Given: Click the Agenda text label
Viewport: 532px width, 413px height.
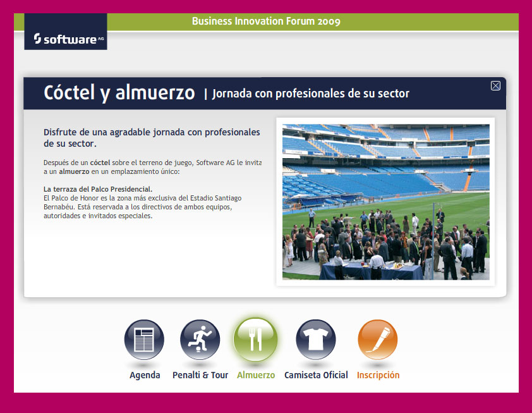Looking at the screenshot, I should (x=145, y=375).
